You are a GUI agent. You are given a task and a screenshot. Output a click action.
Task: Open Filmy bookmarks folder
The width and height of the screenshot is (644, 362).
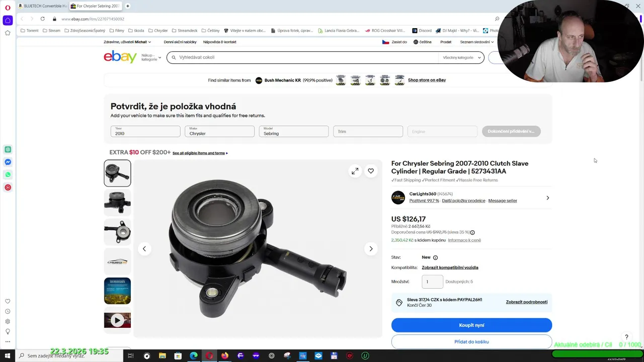point(116,30)
